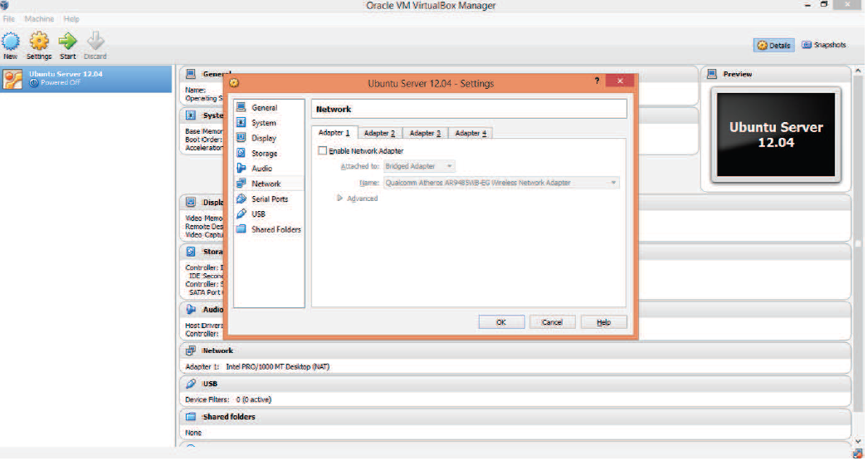Click 'None' under Shared folders
Viewport: 868px width, 461px height.
193,433
